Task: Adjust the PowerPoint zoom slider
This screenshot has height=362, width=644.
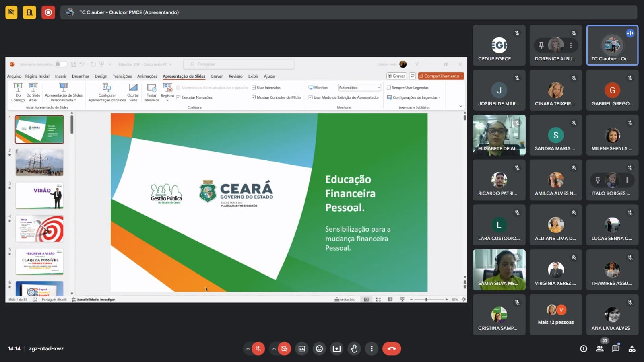Action: point(427,300)
